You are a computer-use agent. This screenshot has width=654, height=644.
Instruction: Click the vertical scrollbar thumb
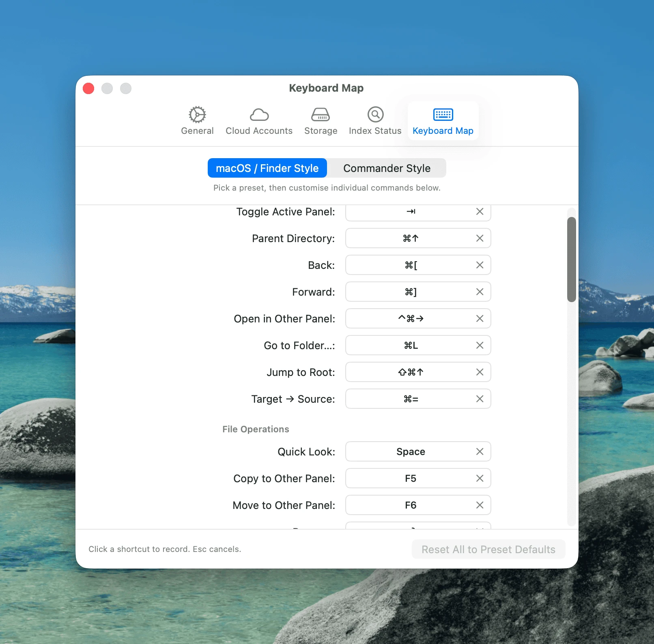point(571,260)
